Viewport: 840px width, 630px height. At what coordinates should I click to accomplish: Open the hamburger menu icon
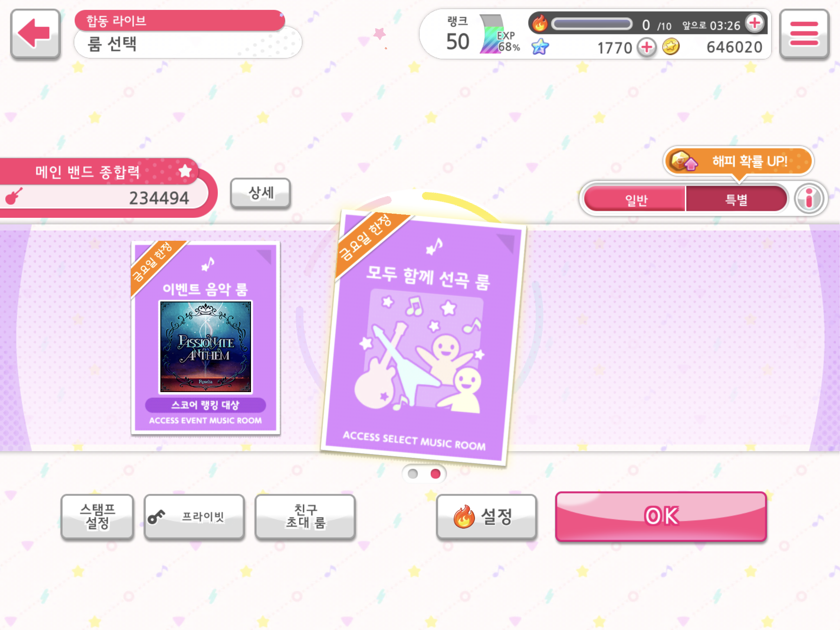(803, 34)
